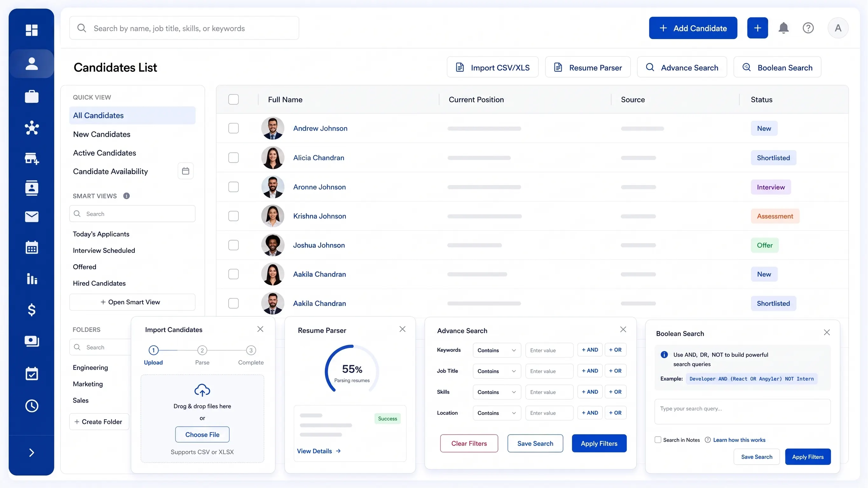Click the calendar icon beside Candidate Availability
The width and height of the screenshot is (868, 488).
pos(185,171)
